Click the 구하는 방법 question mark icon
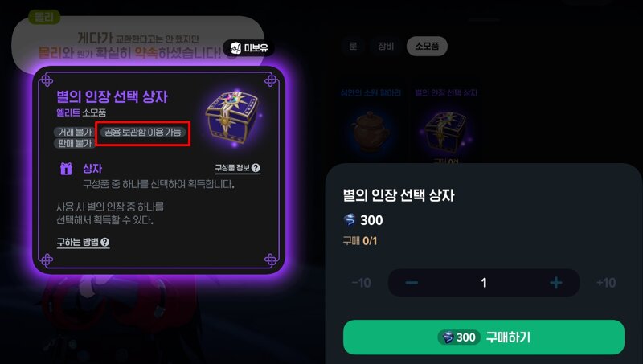 click(105, 242)
